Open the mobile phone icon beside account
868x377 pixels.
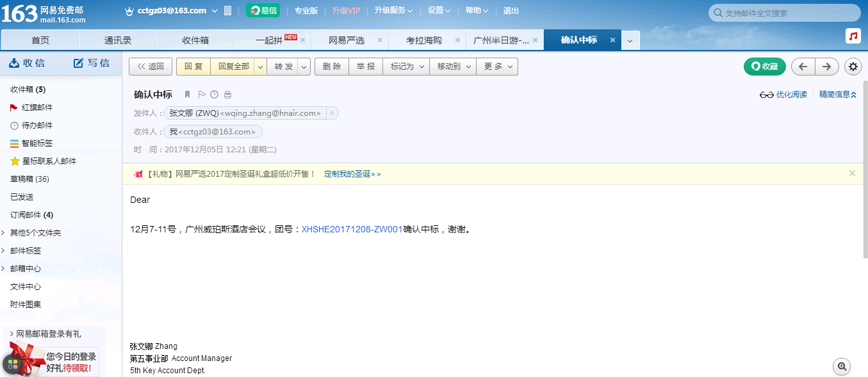(x=227, y=11)
